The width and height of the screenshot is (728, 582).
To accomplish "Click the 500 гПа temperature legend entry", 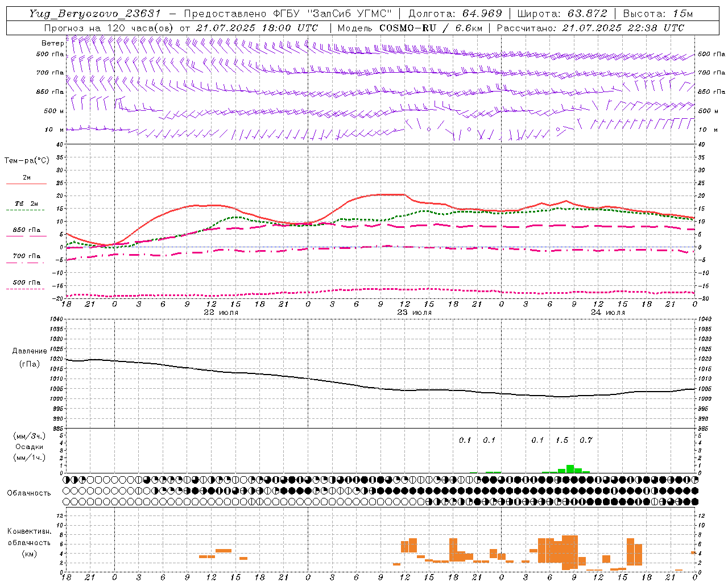I will pyautogui.click(x=27, y=282).
